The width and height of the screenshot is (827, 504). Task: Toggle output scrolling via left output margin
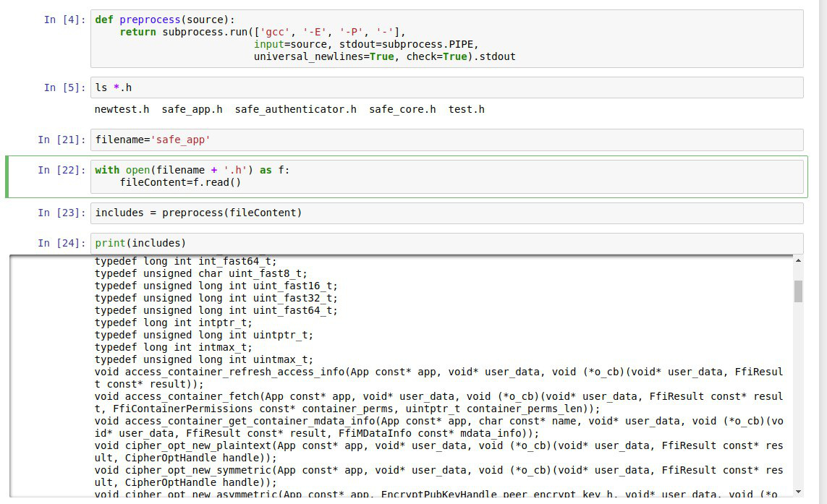51,376
